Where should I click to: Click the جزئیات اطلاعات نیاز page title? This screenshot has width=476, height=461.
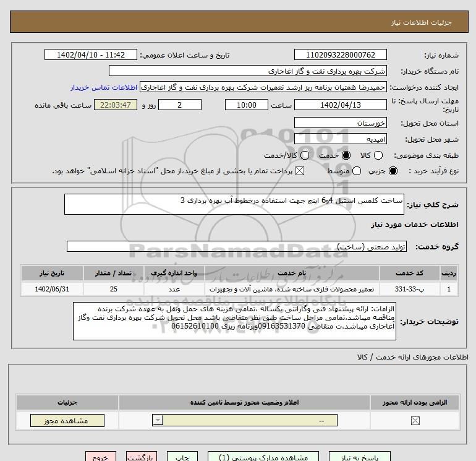click(422, 22)
